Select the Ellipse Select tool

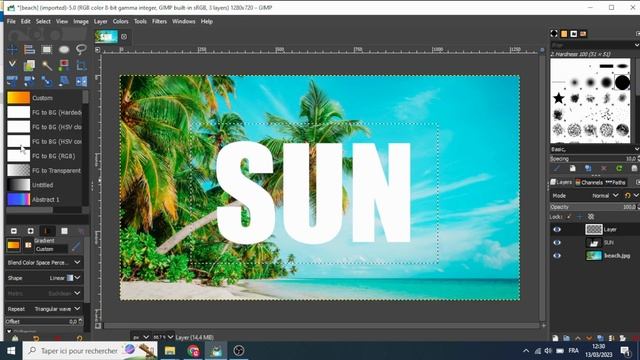click(64, 49)
